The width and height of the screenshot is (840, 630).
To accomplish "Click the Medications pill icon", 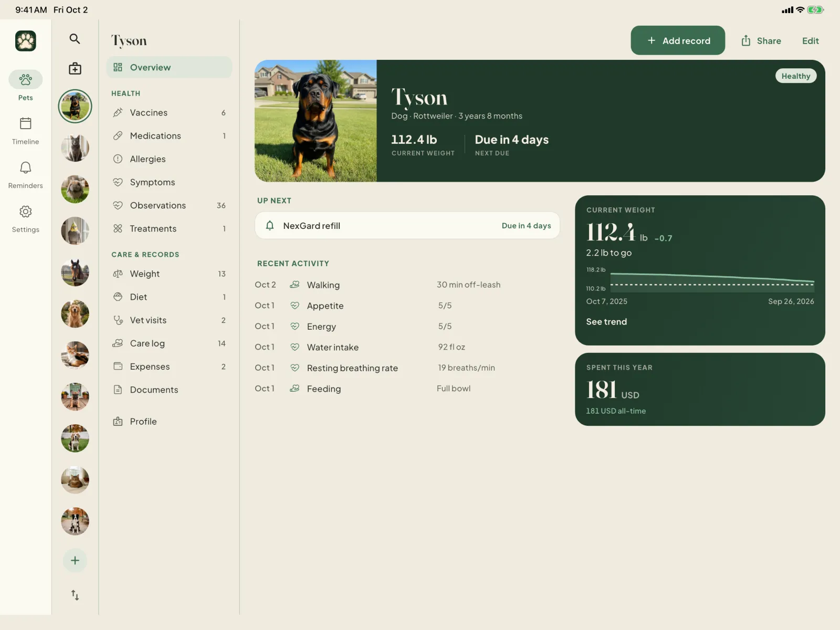I will click(x=118, y=135).
